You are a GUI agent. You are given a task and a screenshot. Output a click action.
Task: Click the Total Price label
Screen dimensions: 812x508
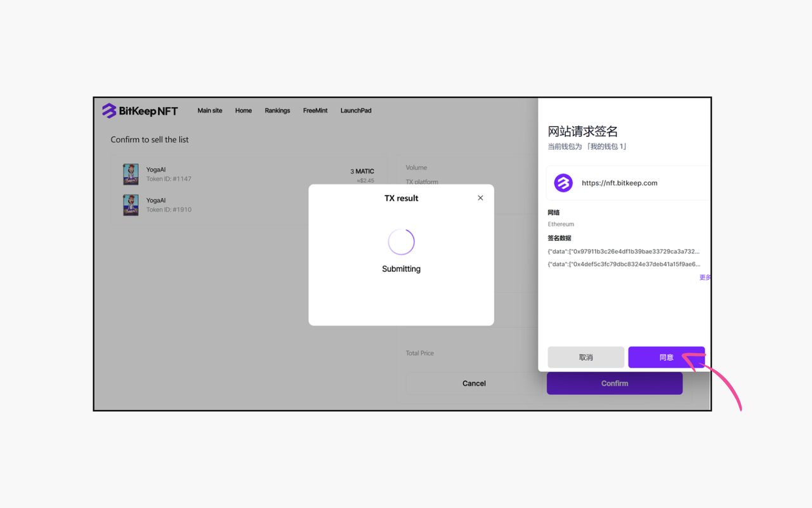(x=420, y=353)
